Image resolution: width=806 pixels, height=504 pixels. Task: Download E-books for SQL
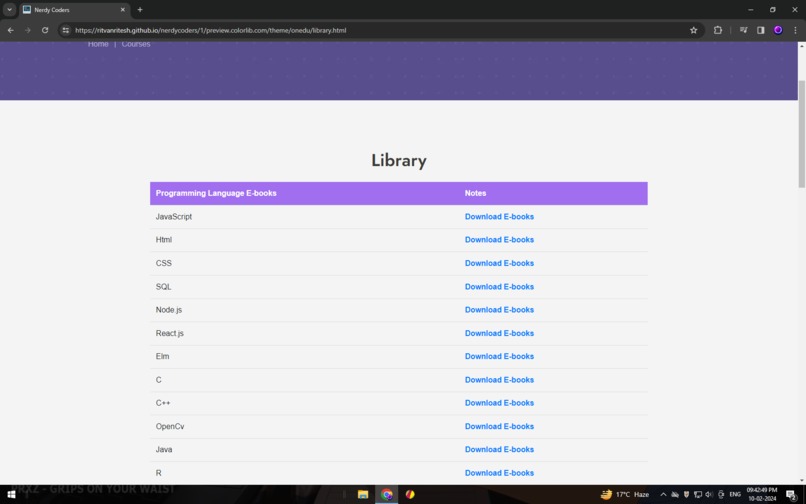point(499,286)
